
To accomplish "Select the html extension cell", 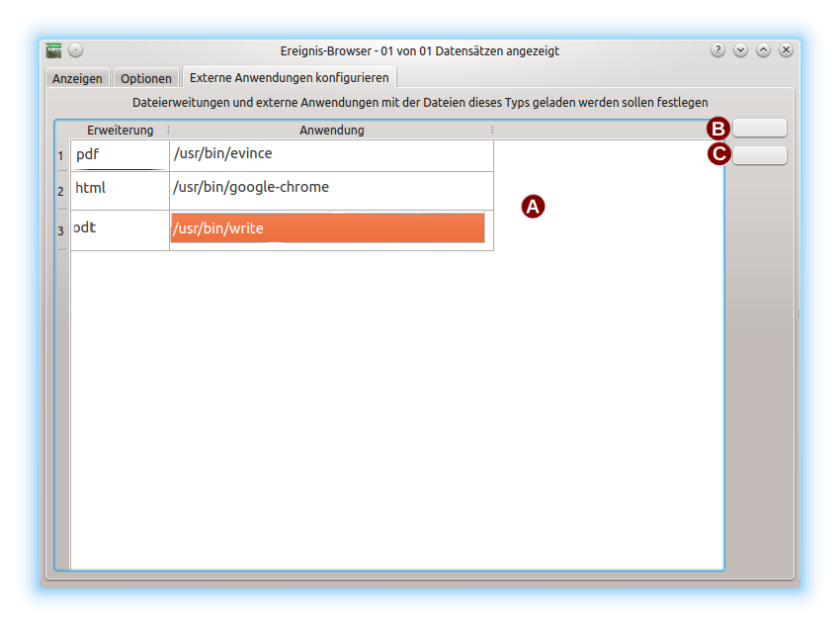I will 120,189.
